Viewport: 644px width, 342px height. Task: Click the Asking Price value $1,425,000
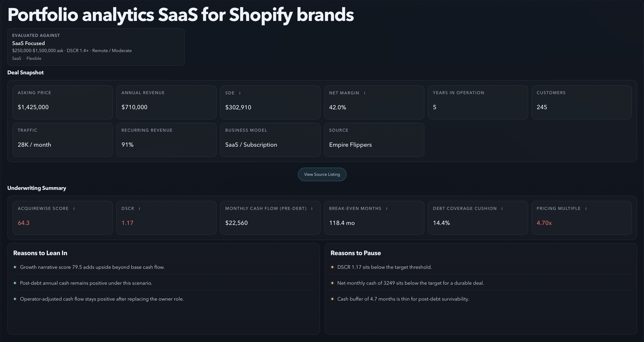pyautogui.click(x=33, y=107)
